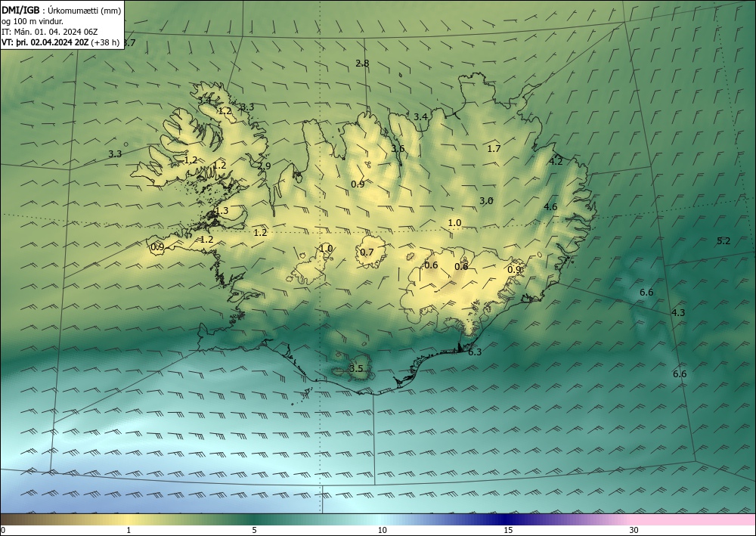The height and width of the screenshot is (536, 756).
Task: Click the 0 label on the colour scale
Action: click(x=3, y=530)
